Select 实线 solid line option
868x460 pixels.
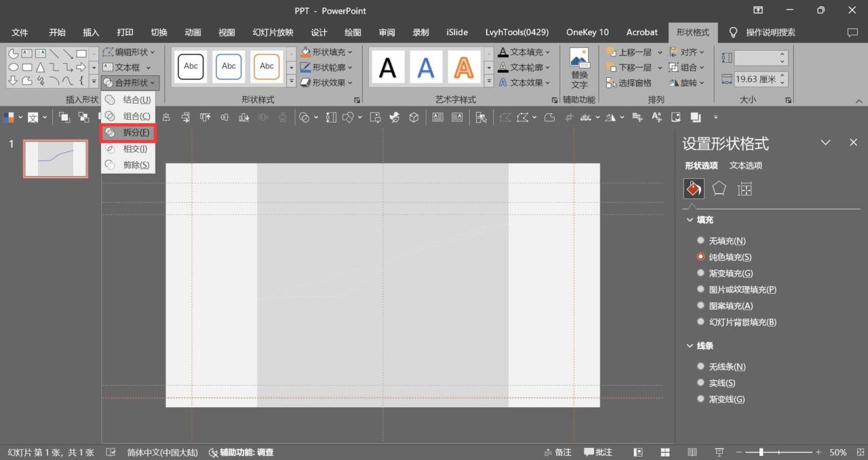pos(701,383)
